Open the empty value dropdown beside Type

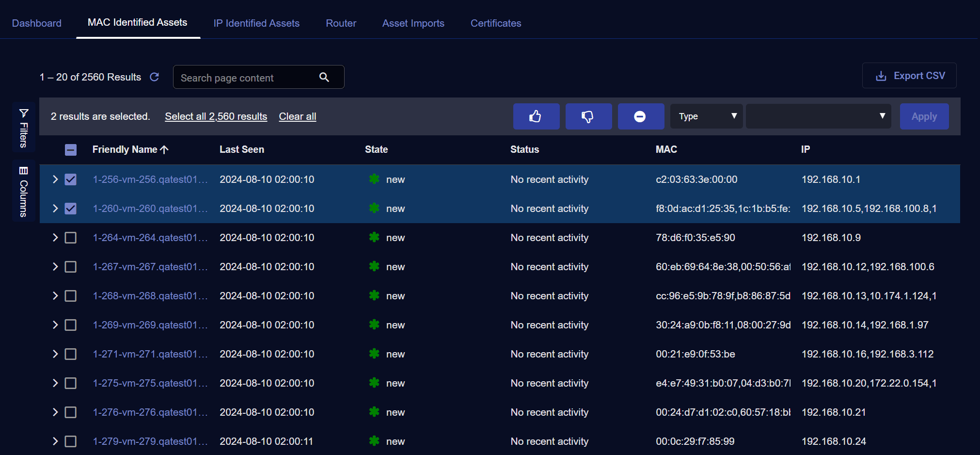click(x=818, y=116)
